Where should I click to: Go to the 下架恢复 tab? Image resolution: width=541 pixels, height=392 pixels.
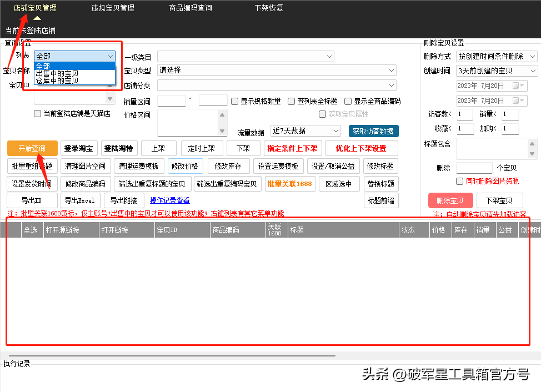click(x=269, y=8)
